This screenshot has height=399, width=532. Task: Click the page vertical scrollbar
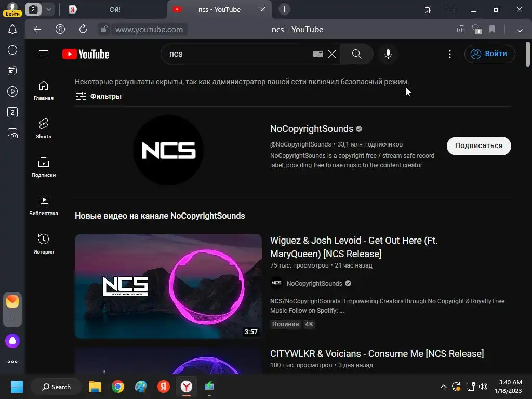click(x=528, y=54)
